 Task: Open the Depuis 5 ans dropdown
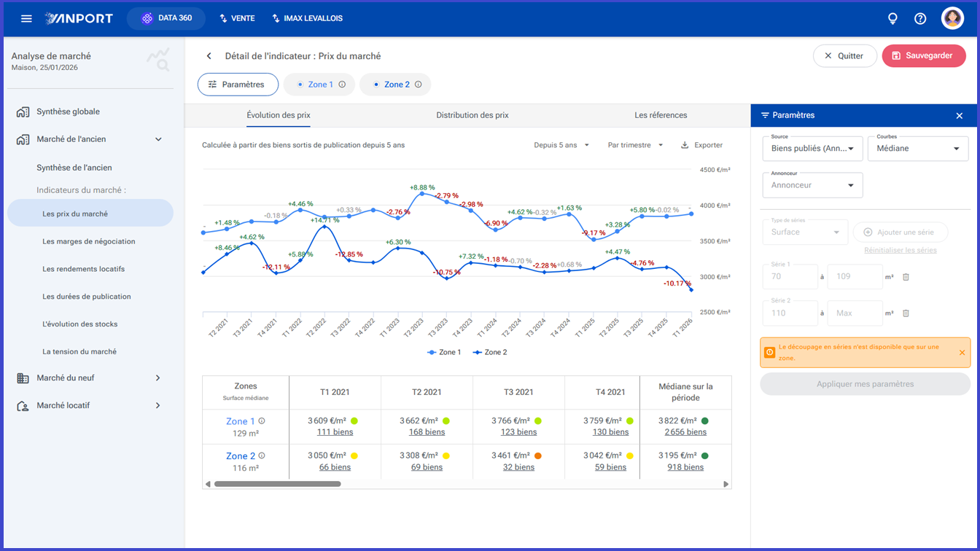coord(561,145)
